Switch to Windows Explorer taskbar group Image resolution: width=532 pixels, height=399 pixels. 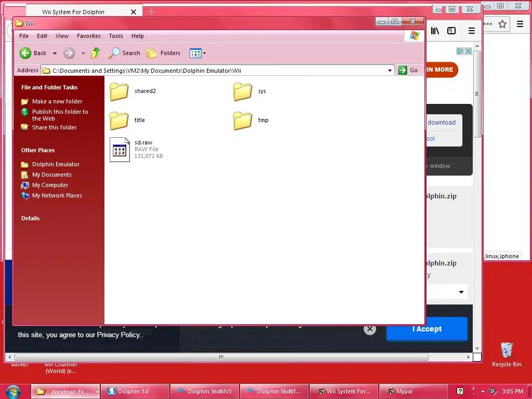coord(65,392)
